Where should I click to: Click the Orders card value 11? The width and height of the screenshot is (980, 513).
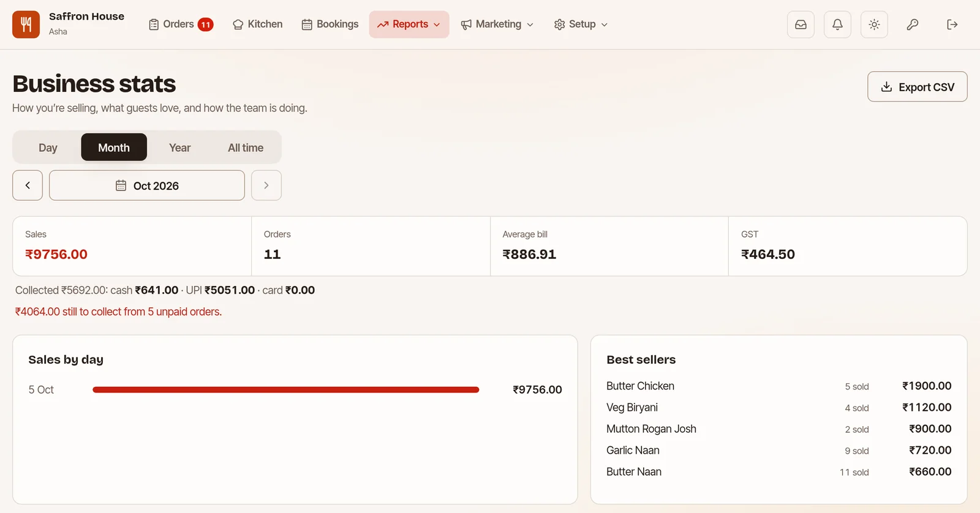pos(273,255)
